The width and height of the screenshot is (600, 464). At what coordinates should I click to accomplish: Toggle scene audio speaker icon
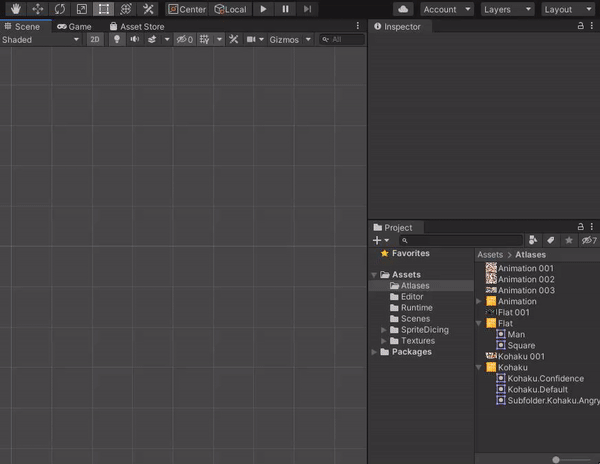[134, 40]
